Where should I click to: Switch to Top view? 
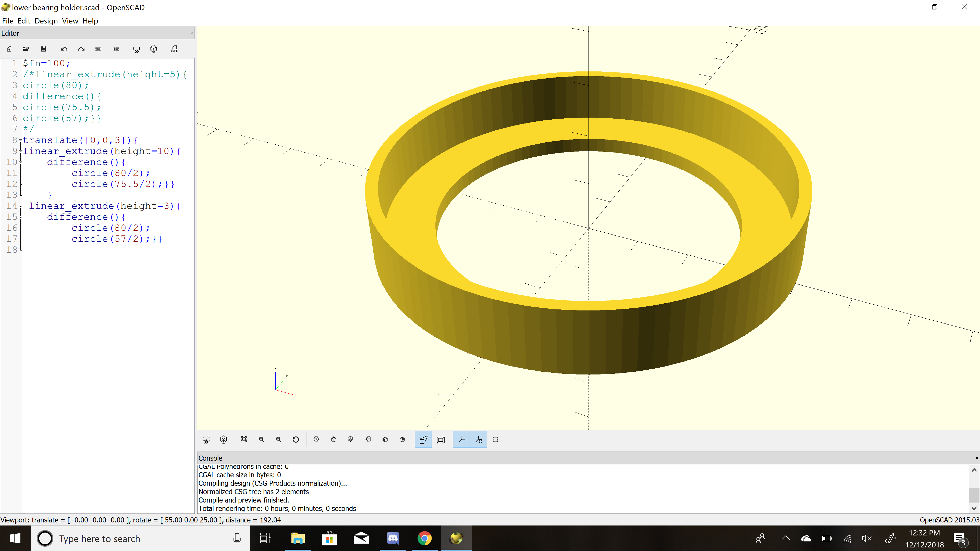tap(334, 440)
